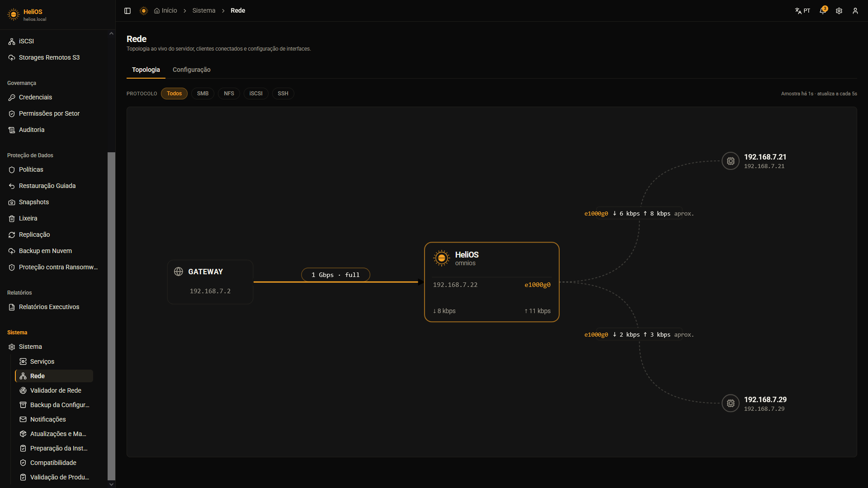Click the chip icon of client 192.168.7.29
The height and width of the screenshot is (488, 868).
click(731, 403)
